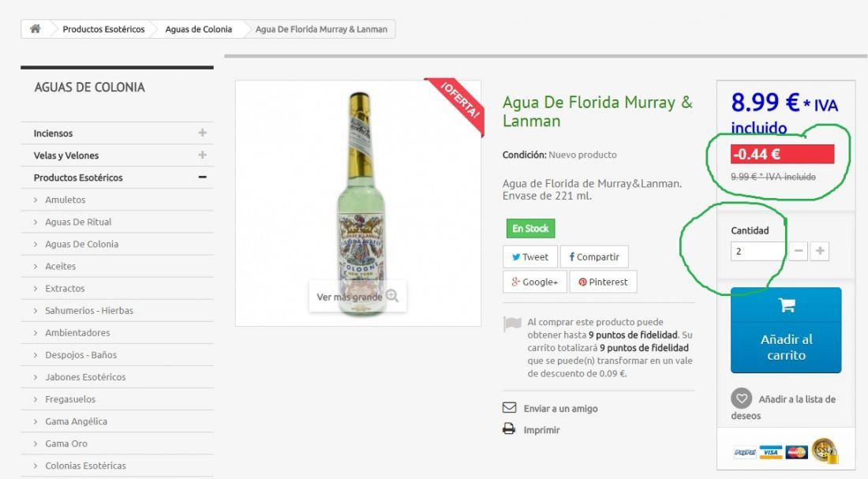The height and width of the screenshot is (479, 868).
Task: Pin the product with the Pinterest button
Action: pyautogui.click(x=603, y=282)
